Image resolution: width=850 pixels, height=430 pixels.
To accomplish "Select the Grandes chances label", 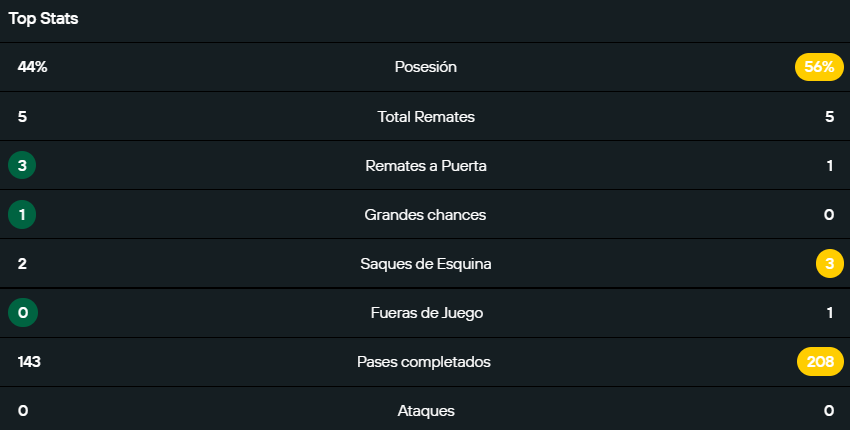I will (426, 215).
